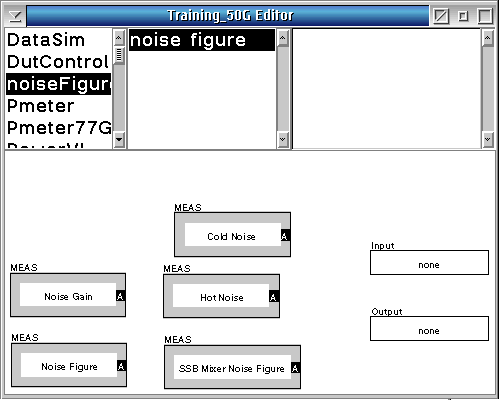Click the A badge on Cold Noise block
The width and height of the screenshot is (499, 400).
click(285, 235)
